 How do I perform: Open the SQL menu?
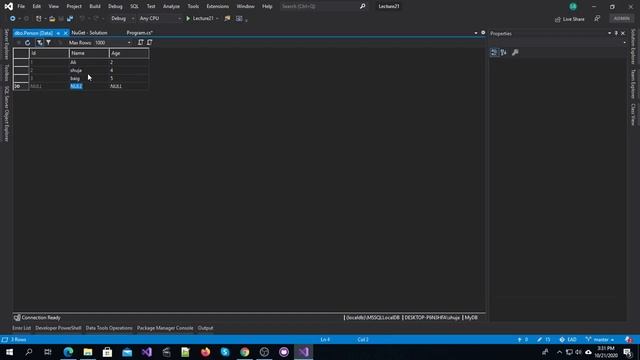coord(134,6)
